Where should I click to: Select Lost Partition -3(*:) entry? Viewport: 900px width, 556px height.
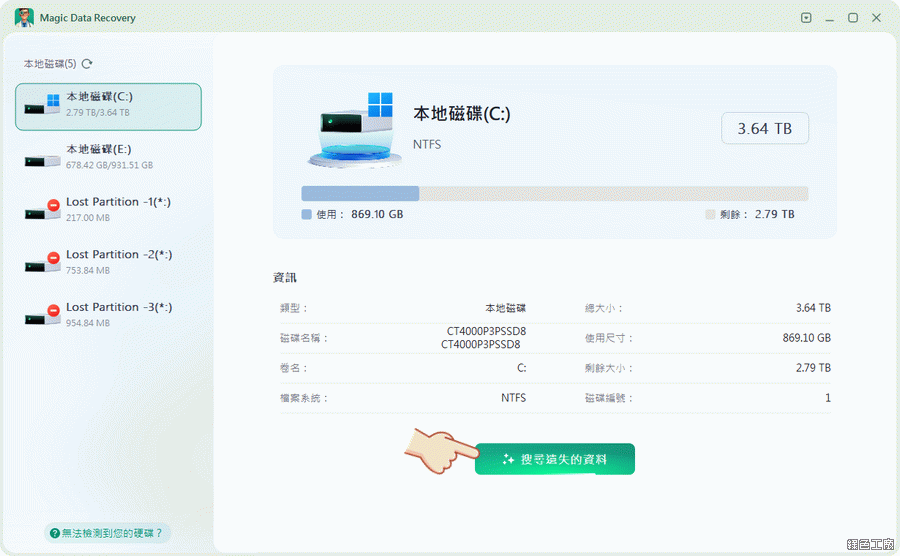(x=118, y=314)
